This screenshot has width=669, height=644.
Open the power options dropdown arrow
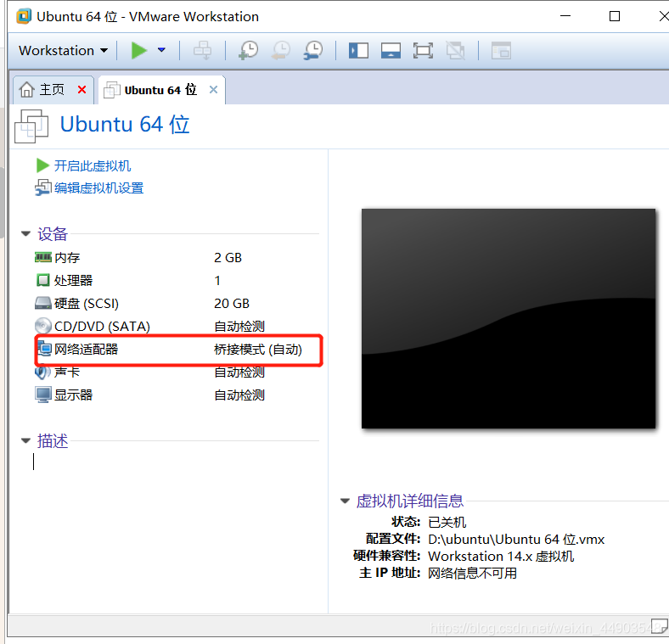coord(161,50)
